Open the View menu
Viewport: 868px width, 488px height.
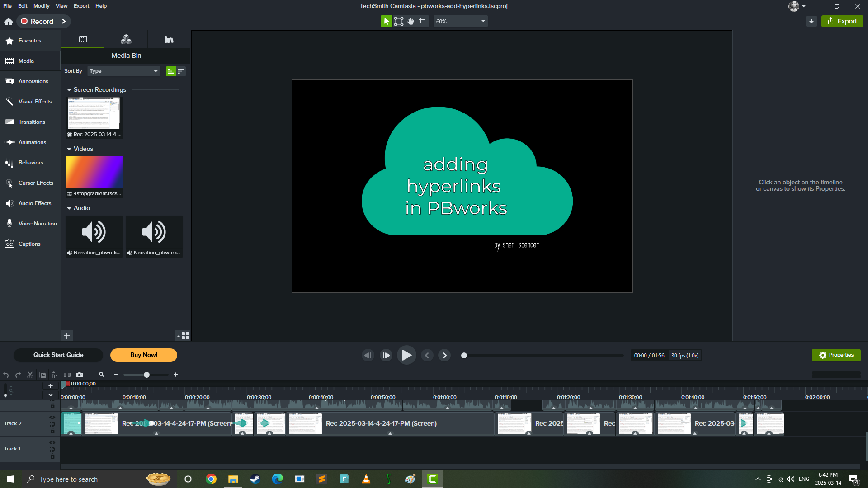[x=61, y=6]
